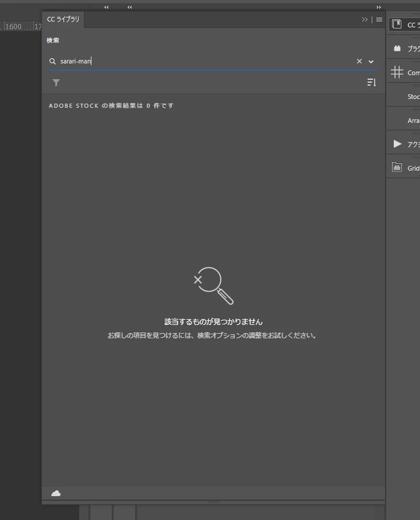
Task: Click the search magnifier icon
Action: click(x=52, y=61)
